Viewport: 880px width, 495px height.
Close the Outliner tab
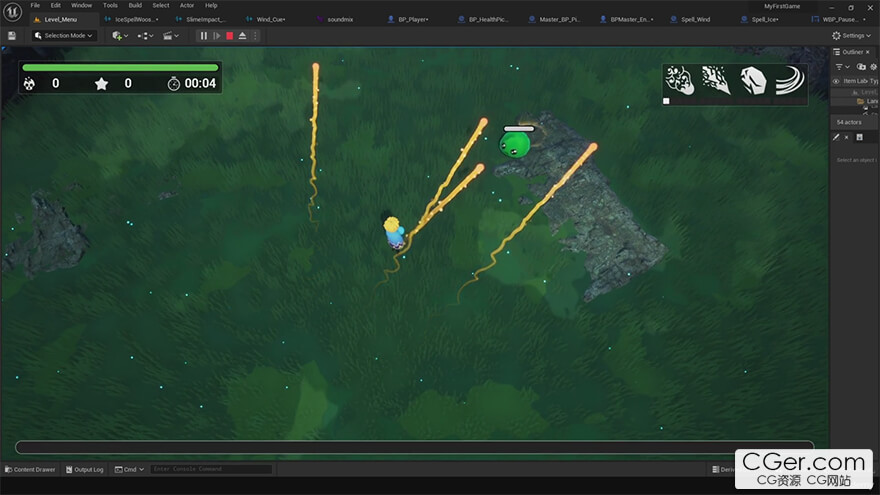click(868, 52)
